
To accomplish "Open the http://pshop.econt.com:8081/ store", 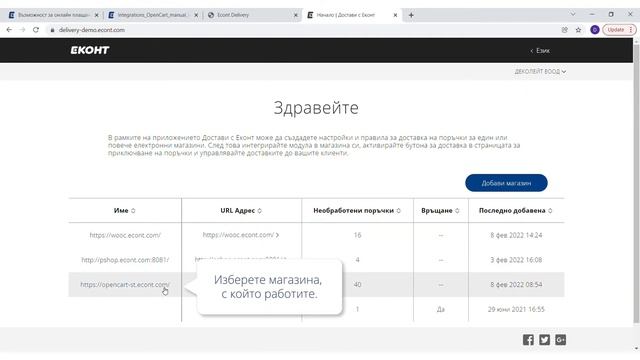I will 125,260.
